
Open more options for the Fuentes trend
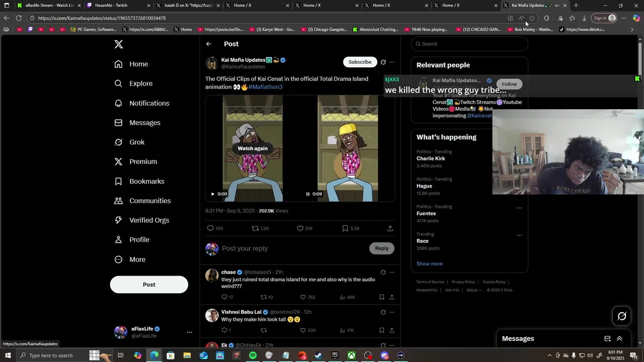click(x=519, y=208)
